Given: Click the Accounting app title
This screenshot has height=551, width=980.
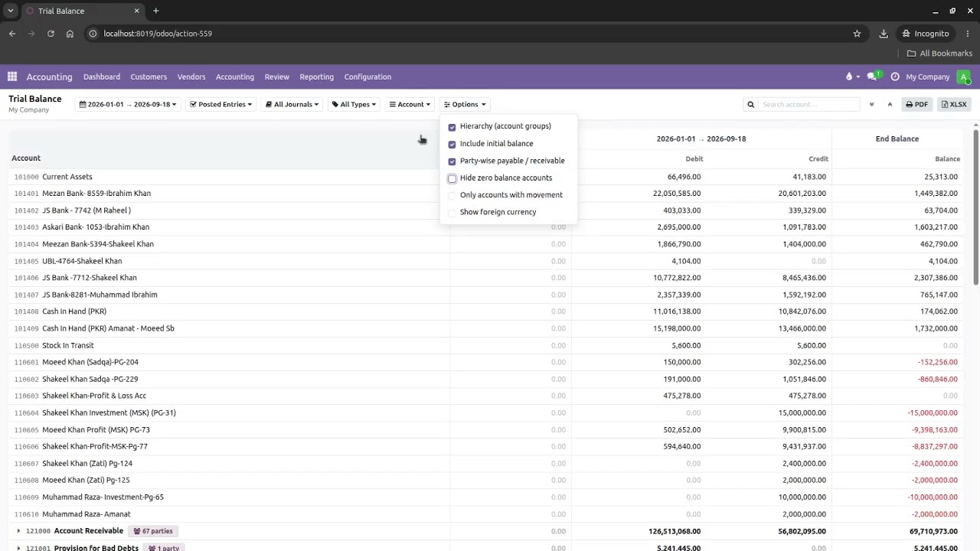Looking at the screenshot, I should (x=49, y=77).
